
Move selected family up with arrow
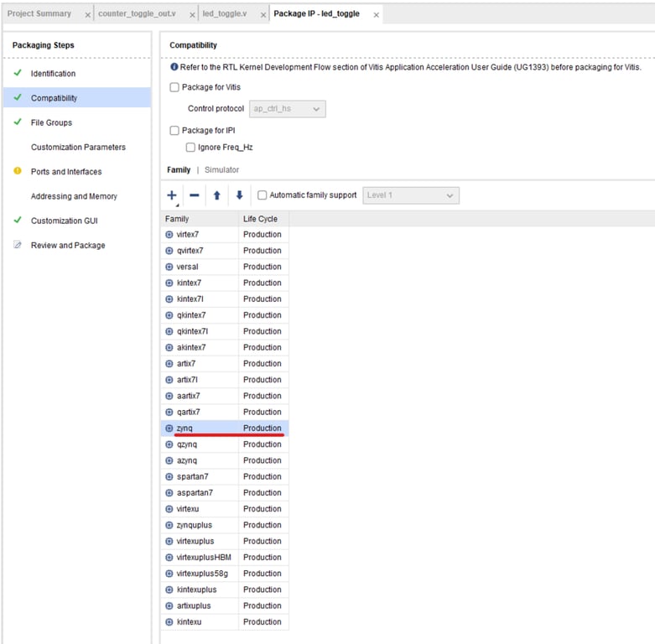coord(217,195)
